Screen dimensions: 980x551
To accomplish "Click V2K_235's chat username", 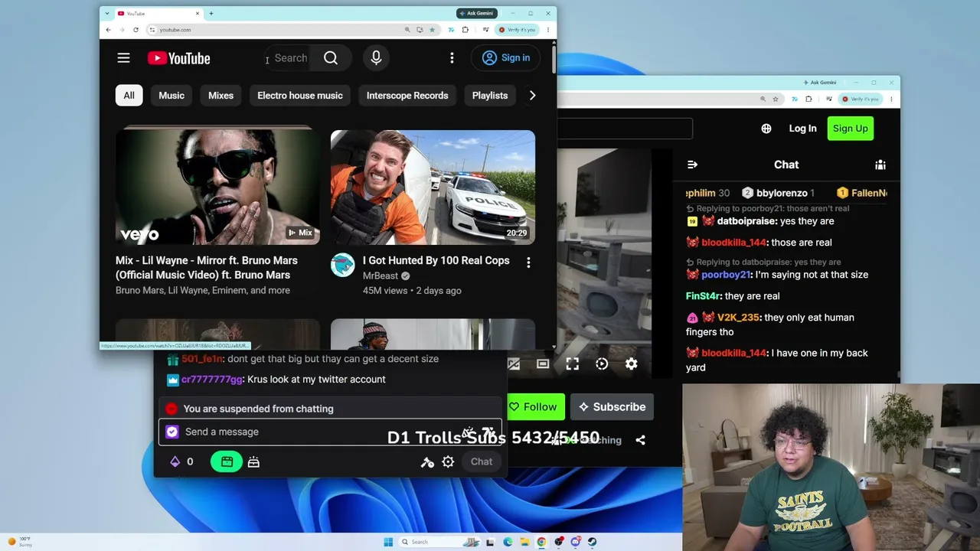I will (738, 318).
